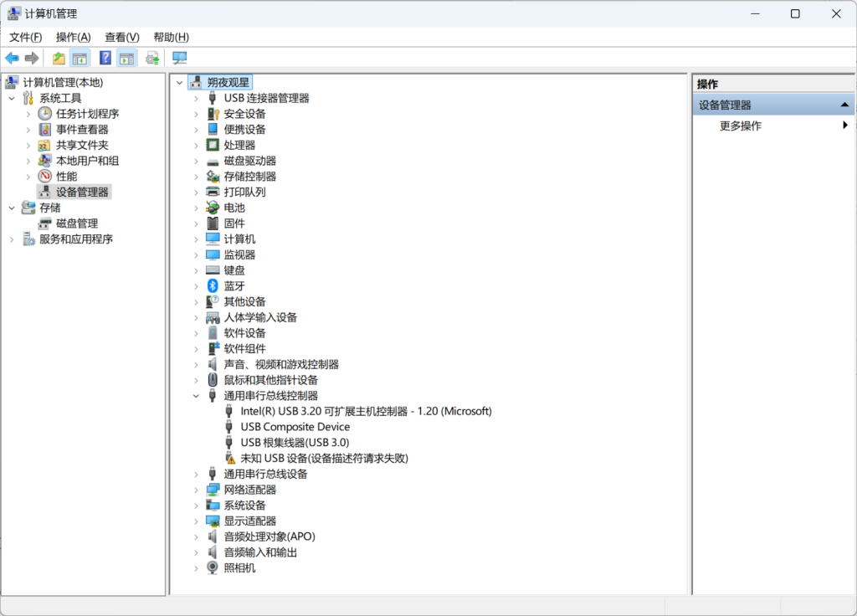Expand the 网络适配器 category
857x616 pixels.
tap(196, 490)
